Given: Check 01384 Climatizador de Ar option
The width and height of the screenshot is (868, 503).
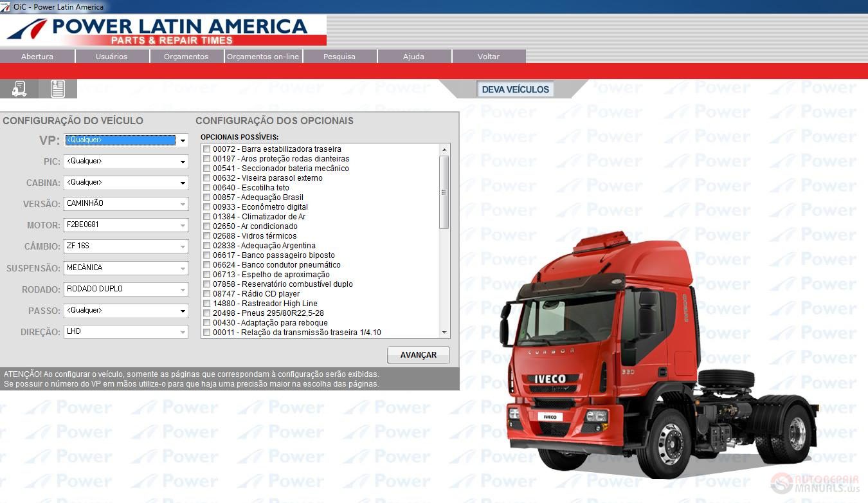Looking at the screenshot, I should 207,217.
